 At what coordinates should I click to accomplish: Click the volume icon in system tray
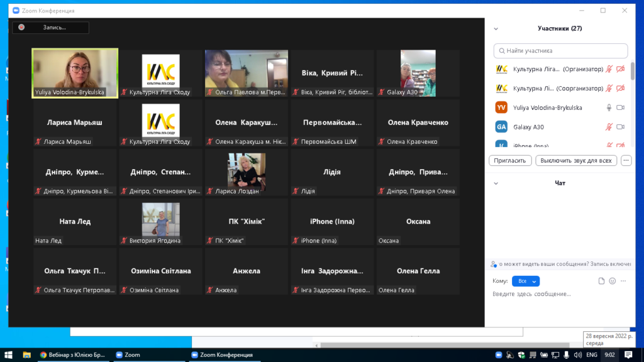pos(578,355)
